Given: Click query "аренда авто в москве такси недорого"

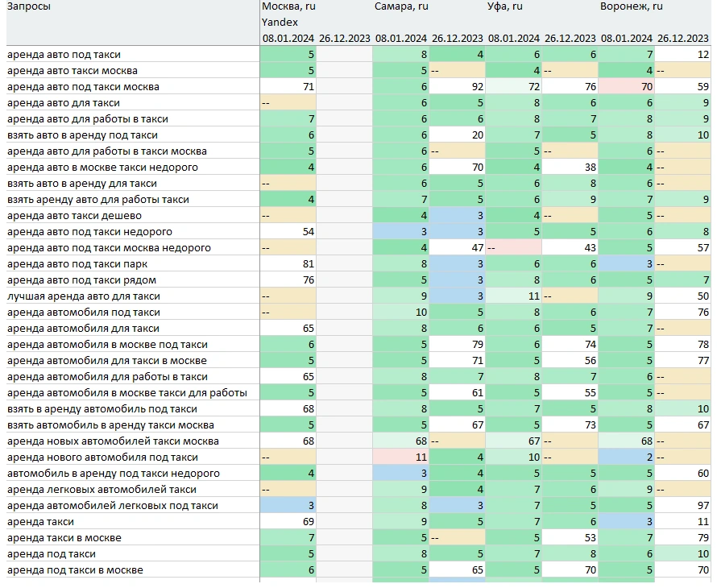Looking at the screenshot, I should click(x=102, y=168).
